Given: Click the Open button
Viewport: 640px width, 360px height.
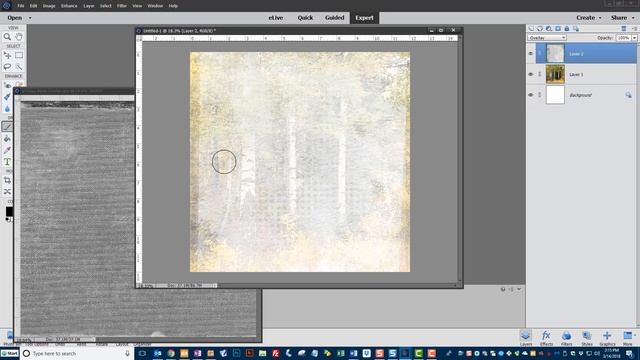Looking at the screenshot, I should 15,18.
